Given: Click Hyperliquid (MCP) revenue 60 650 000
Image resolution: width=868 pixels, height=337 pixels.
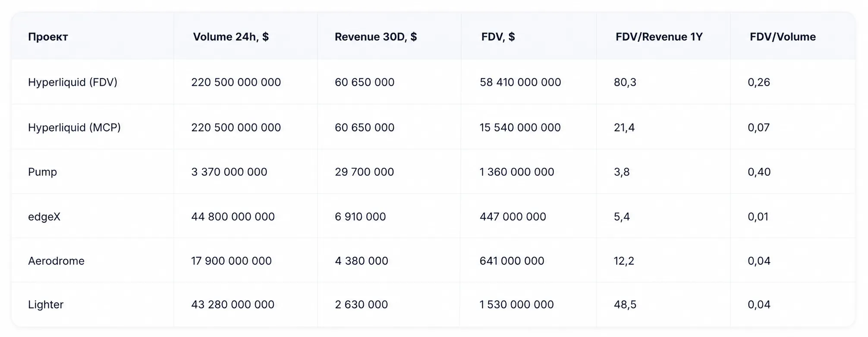Looking at the screenshot, I should [365, 128].
